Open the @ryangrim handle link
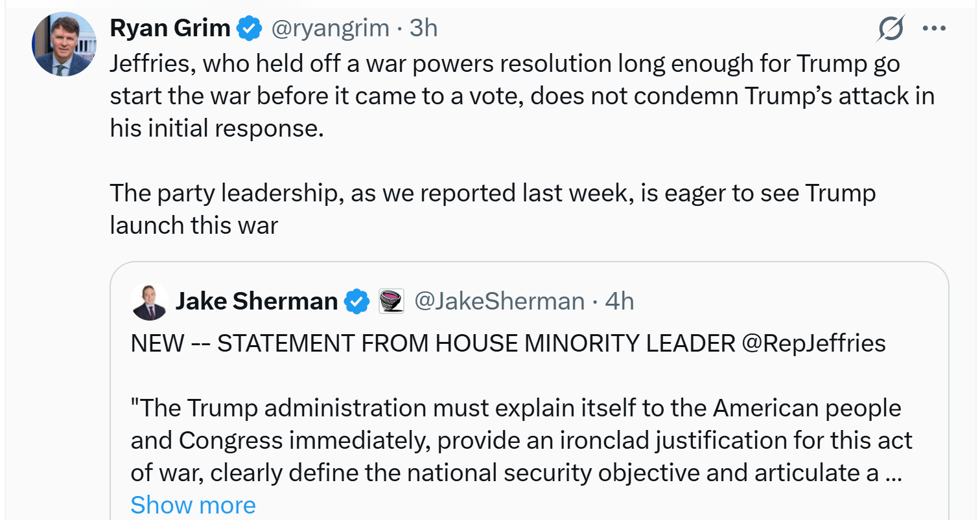 pyautogui.click(x=329, y=28)
